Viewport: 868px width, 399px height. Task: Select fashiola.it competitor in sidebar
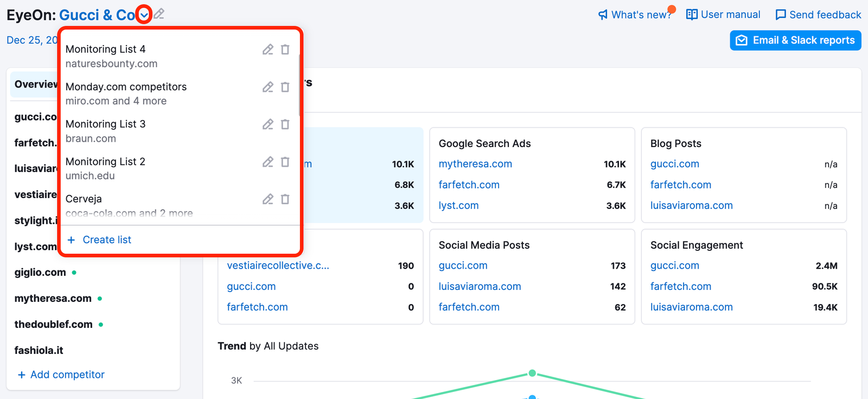39,351
